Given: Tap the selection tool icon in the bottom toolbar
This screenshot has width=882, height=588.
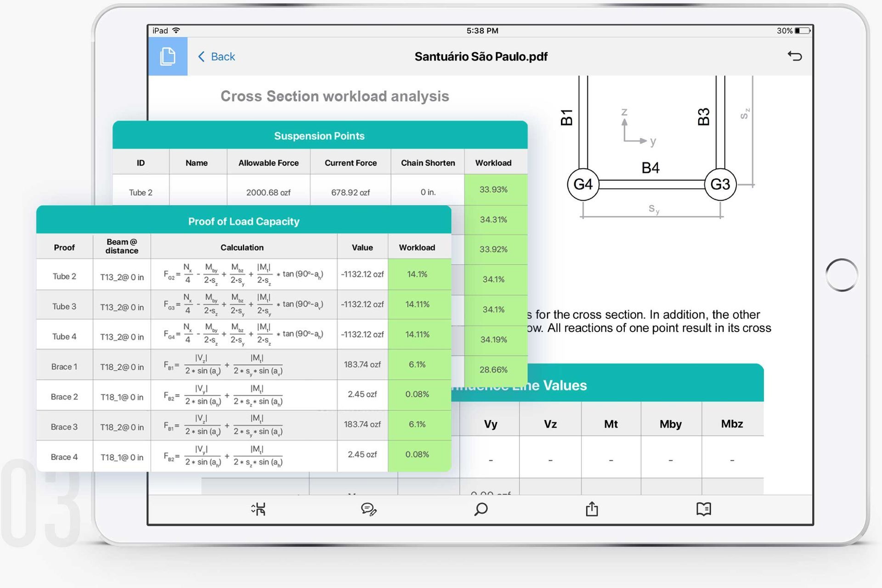Looking at the screenshot, I should click(259, 509).
